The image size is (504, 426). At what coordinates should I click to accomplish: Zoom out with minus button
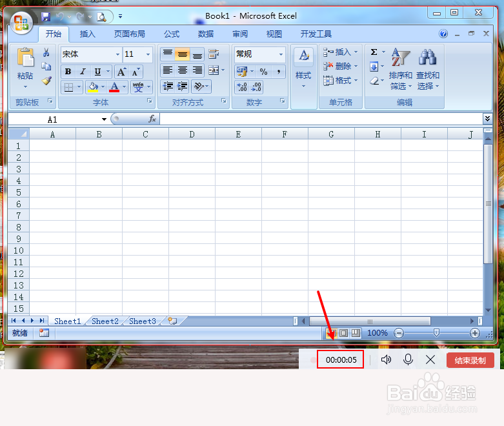tap(399, 333)
